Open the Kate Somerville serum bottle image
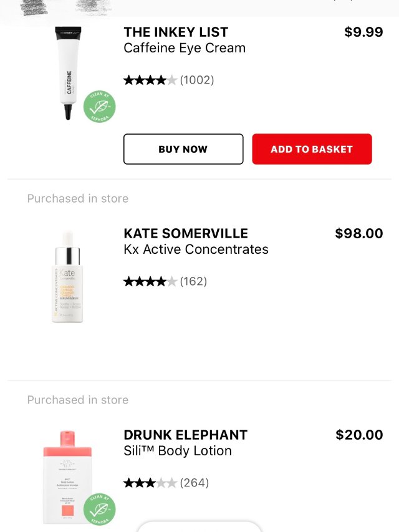This screenshot has width=399, height=532. pyautogui.click(x=67, y=276)
